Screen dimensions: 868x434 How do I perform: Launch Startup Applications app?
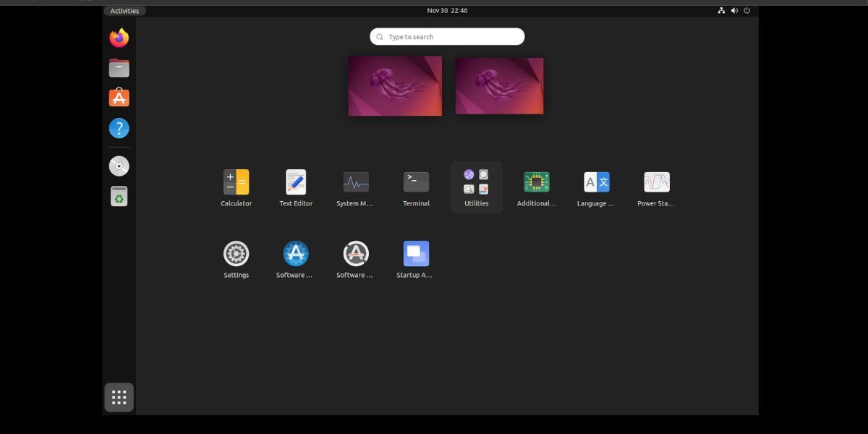click(416, 254)
